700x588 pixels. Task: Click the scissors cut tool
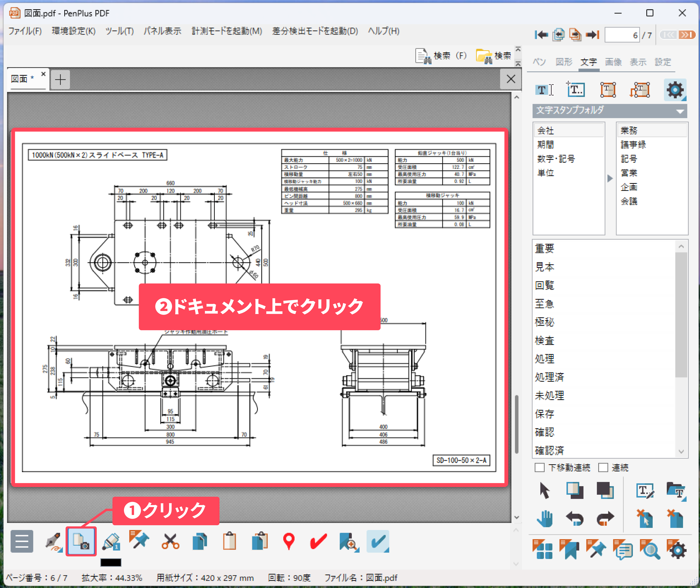pyautogui.click(x=170, y=541)
